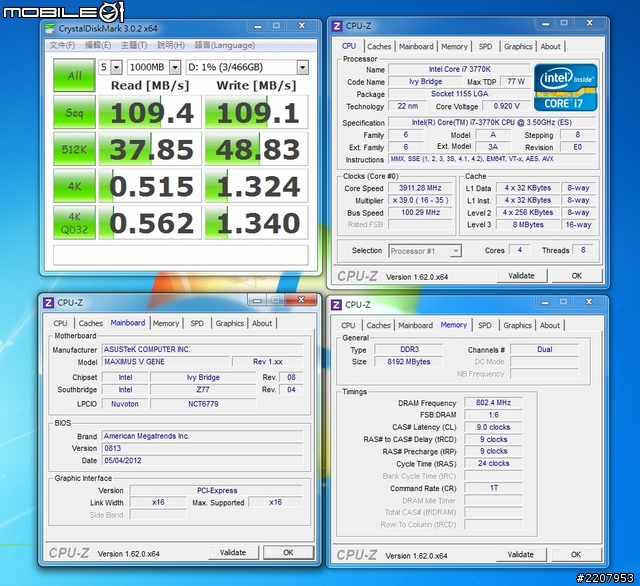Click the empty comment field in CrystalDiskMark
The height and width of the screenshot is (586, 640).
tap(181, 255)
